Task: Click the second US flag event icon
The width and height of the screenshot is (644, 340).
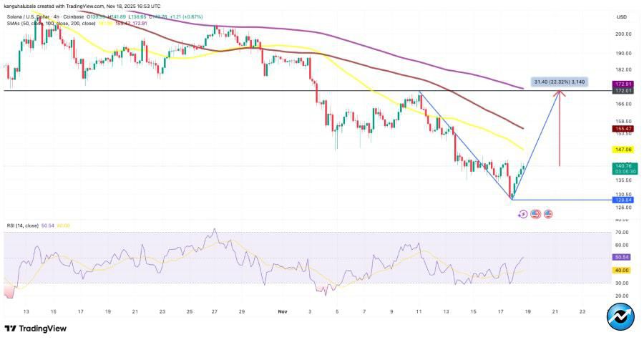Action: tap(548, 213)
